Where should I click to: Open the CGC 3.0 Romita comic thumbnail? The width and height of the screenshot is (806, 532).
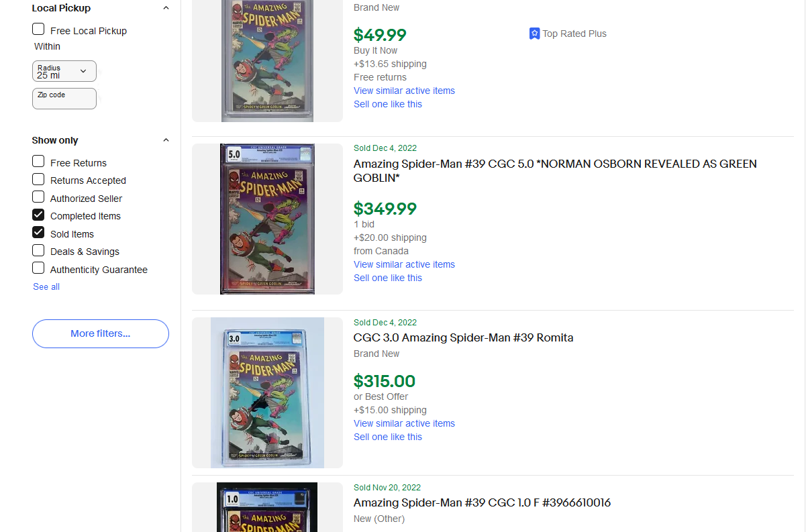coord(267,392)
